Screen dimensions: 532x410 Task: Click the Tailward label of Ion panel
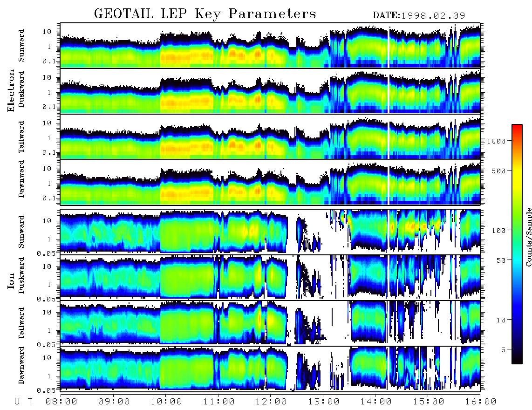pyautogui.click(x=21, y=323)
